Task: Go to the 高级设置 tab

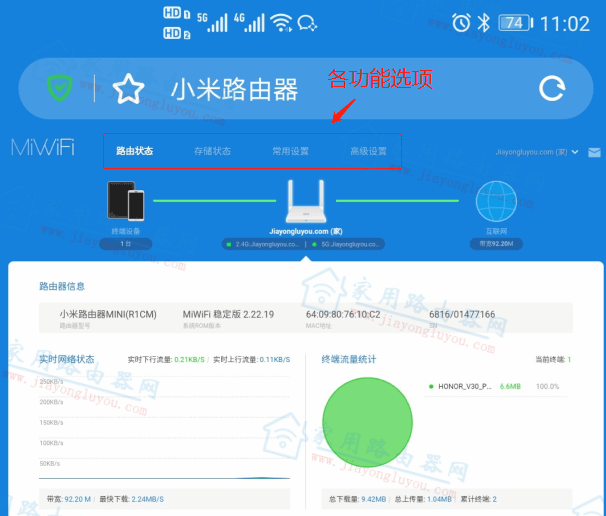Action: click(x=368, y=152)
